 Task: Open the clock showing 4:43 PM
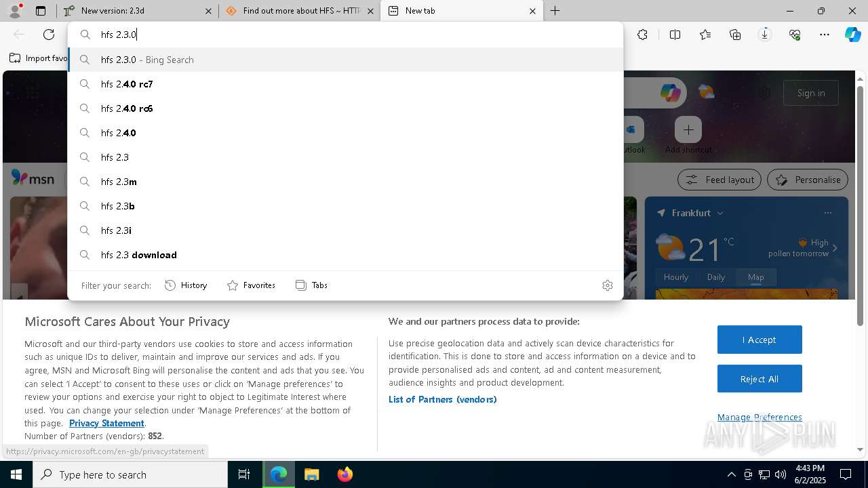click(810, 474)
